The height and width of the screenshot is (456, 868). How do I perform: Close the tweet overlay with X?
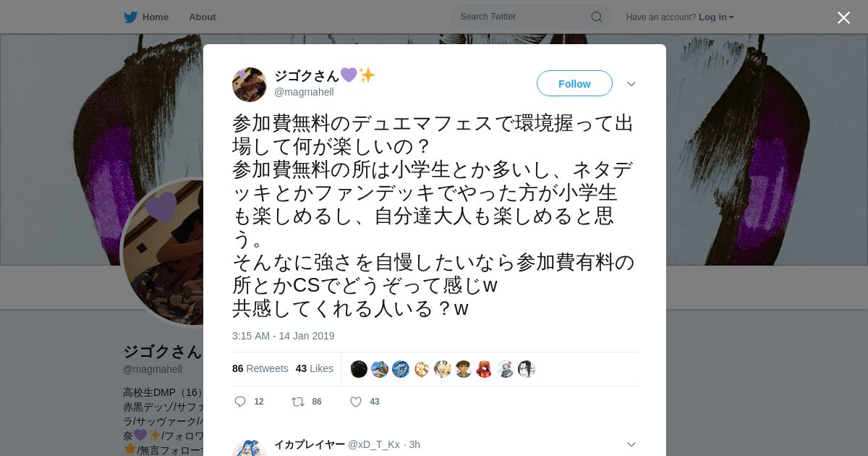click(x=843, y=17)
